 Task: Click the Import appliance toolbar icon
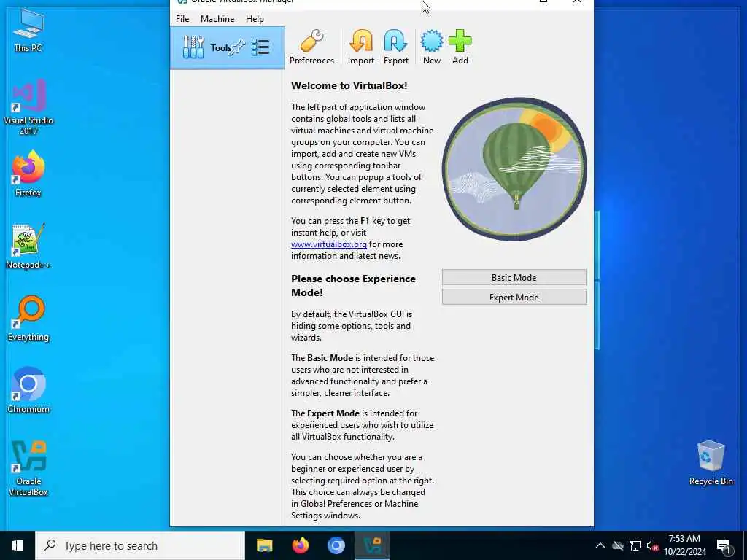click(x=360, y=47)
